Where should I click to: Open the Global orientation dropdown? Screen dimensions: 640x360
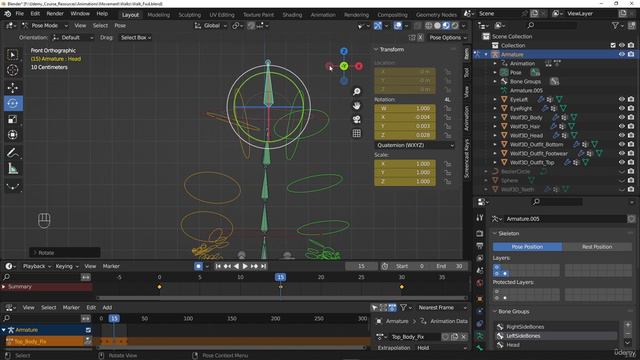[x=211, y=25]
